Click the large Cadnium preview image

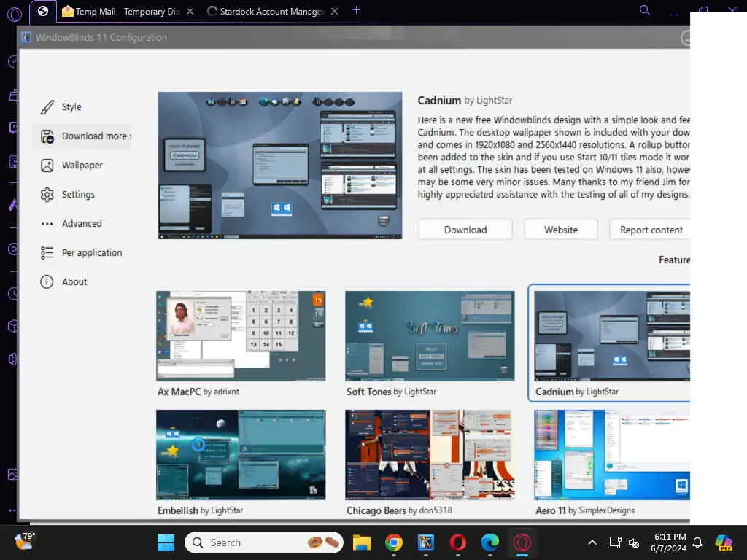[280, 166]
